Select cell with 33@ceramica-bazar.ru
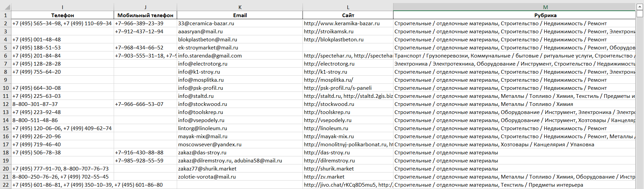This screenshot has height=189, width=644. click(240, 23)
